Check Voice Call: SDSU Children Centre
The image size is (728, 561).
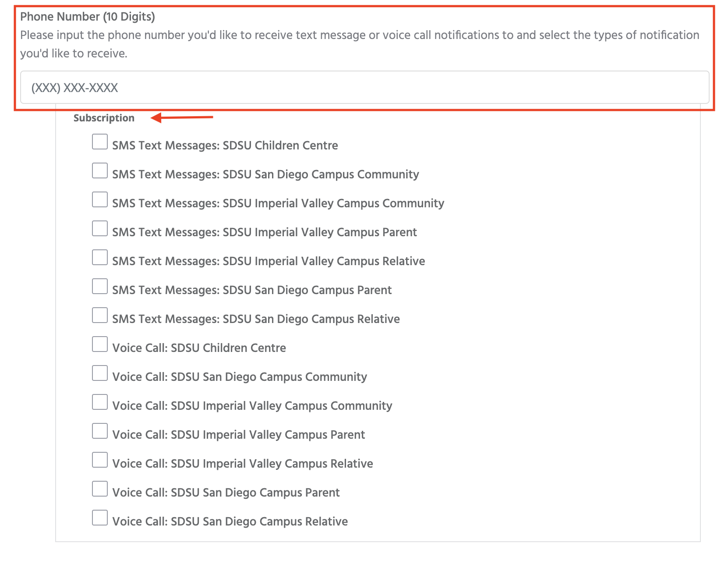click(100, 344)
